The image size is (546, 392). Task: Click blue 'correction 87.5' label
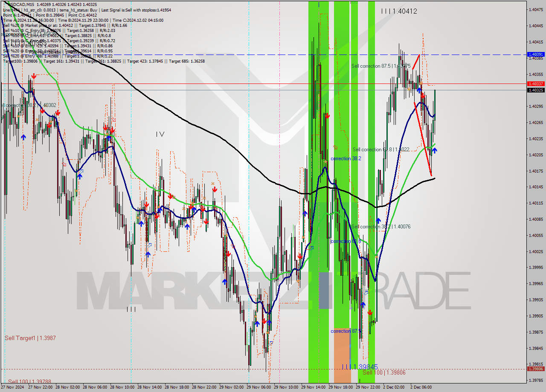[x=346, y=331]
